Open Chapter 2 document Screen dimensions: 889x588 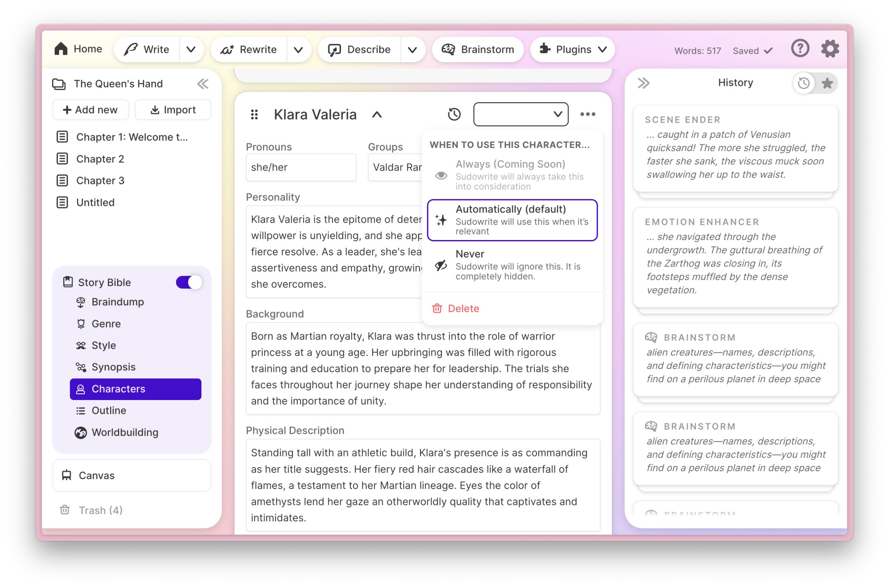pyautogui.click(x=100, y=159)
